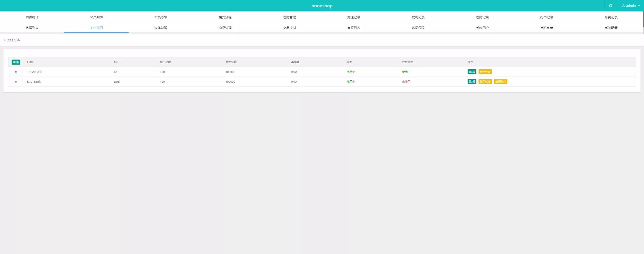Open the 提现记录 menu tab
The width and height of the screenshot is (644, 254).
pyautogui.click(x=418, y=17)
